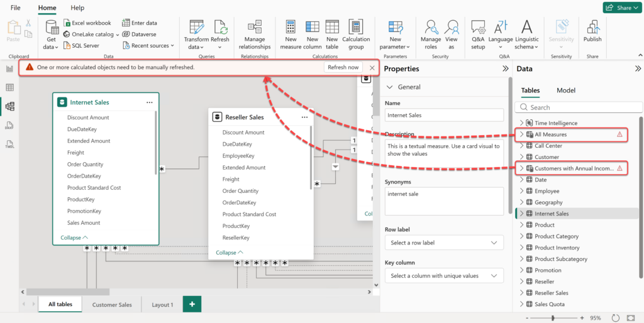This screenshot has width=644, height=323.
Task: Open the Key column dropdown
Action: tap(444, 276)
